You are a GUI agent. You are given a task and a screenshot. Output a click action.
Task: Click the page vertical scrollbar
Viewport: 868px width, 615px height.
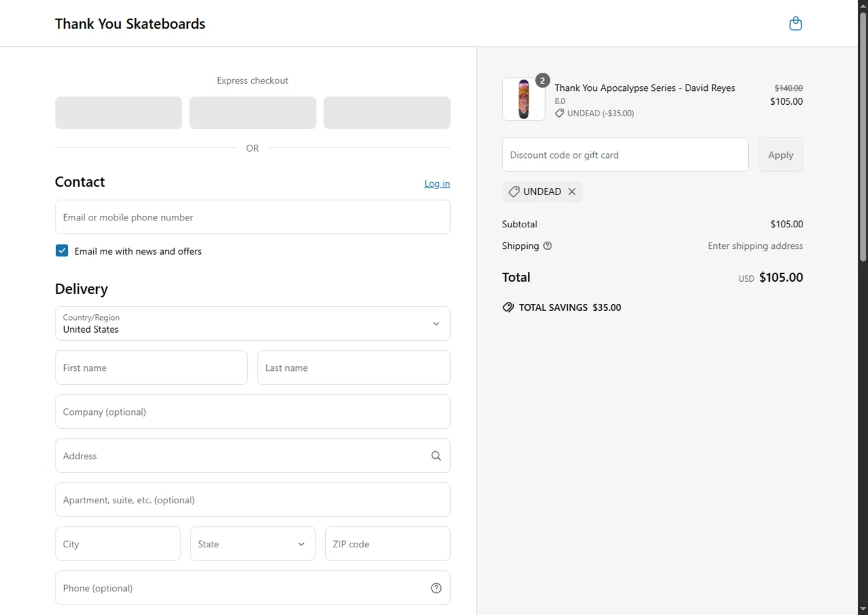point(863,137)
